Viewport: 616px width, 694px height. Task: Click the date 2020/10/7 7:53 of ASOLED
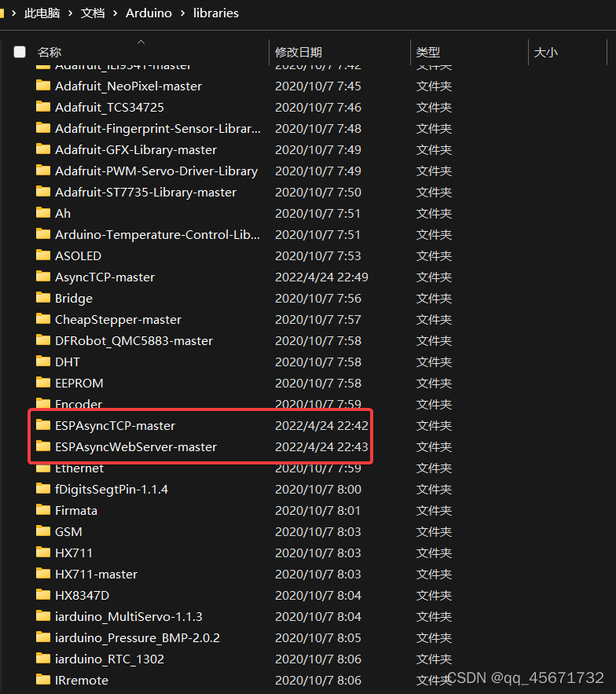[318, 255]
